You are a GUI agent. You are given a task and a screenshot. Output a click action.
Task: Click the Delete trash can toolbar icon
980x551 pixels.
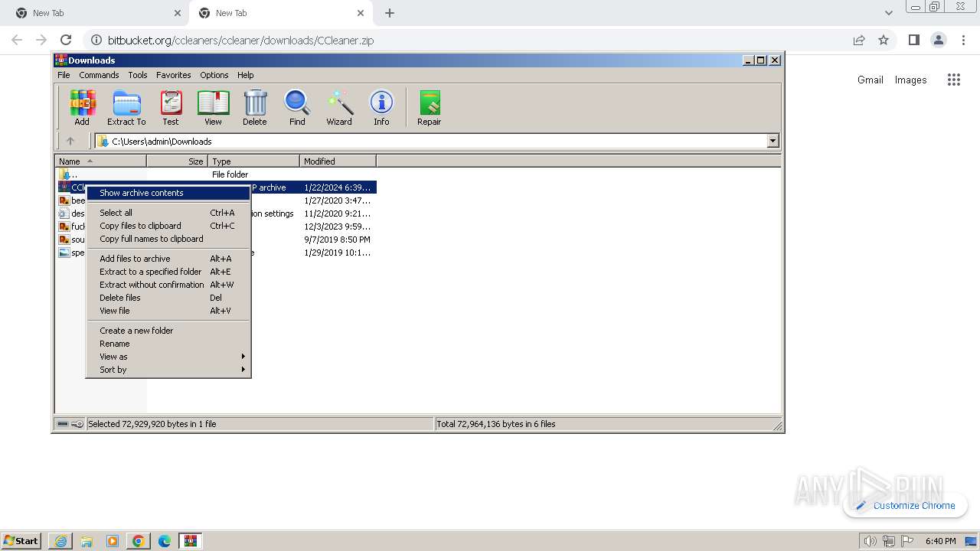tap(255, 108)
